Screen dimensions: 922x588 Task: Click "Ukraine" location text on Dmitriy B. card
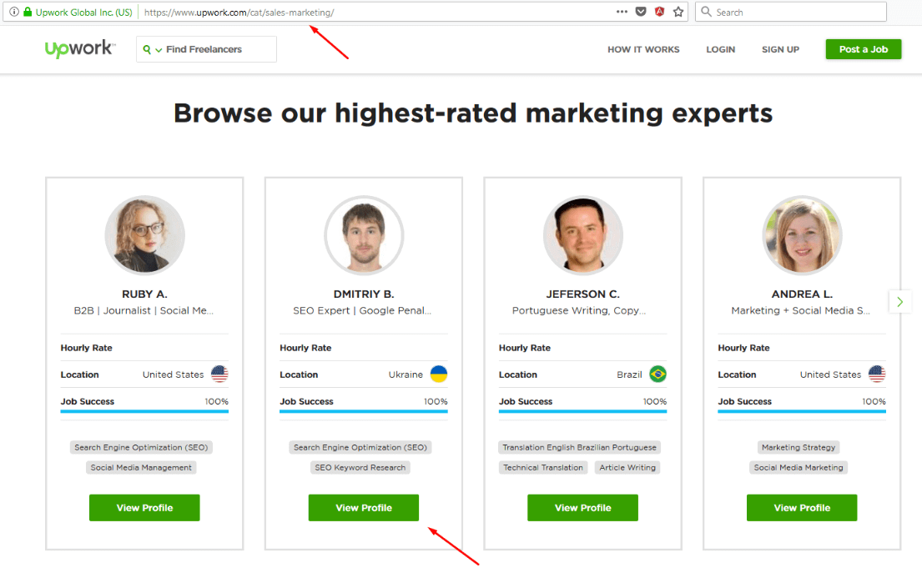(406, 374)
